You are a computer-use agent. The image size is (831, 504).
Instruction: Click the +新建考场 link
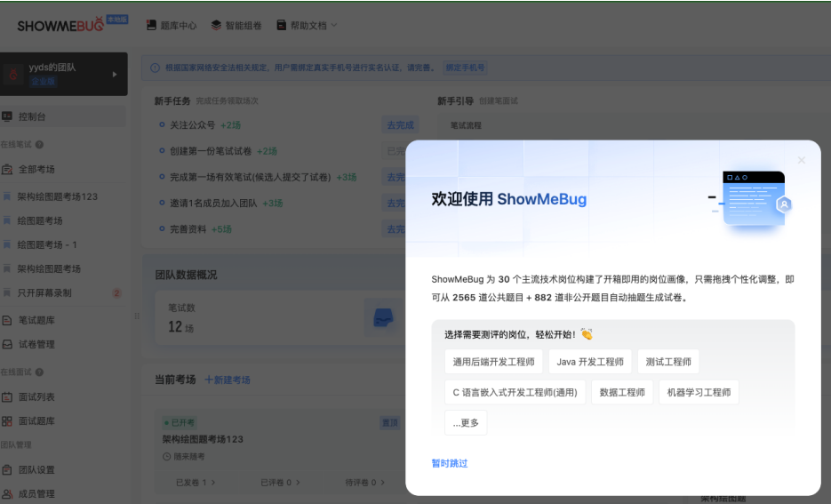pos(228,380)
